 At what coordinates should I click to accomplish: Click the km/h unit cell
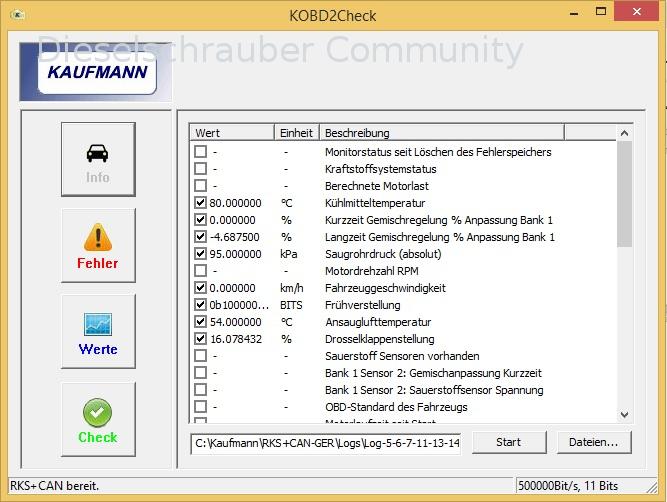pyautogui.click(x=292, y=288)
